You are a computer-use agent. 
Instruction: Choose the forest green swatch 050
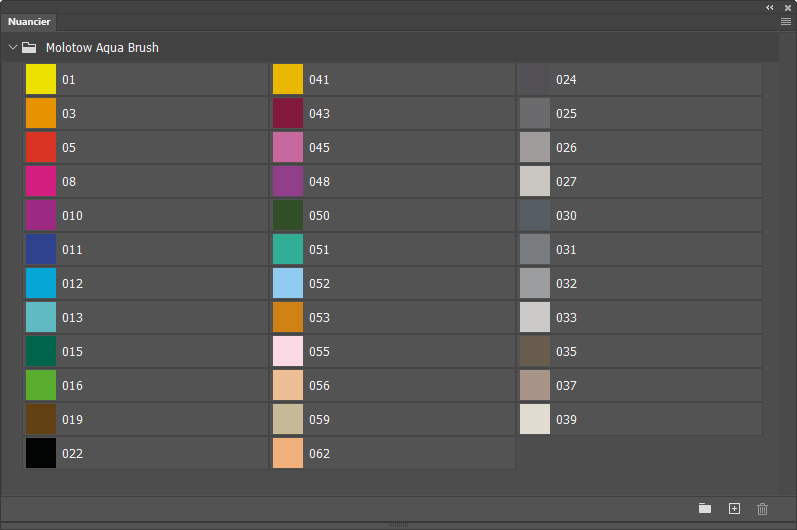288,215
